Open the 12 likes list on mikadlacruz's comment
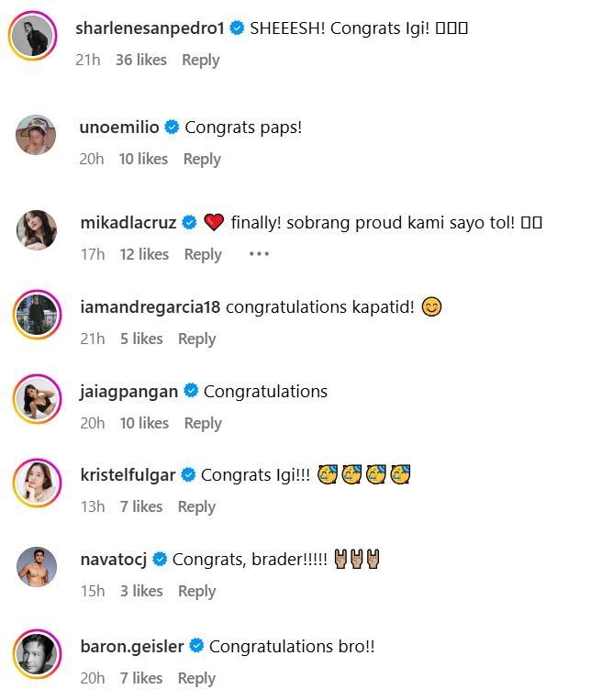The width and height of the screenshot is (591, 700). pos(144,254)
